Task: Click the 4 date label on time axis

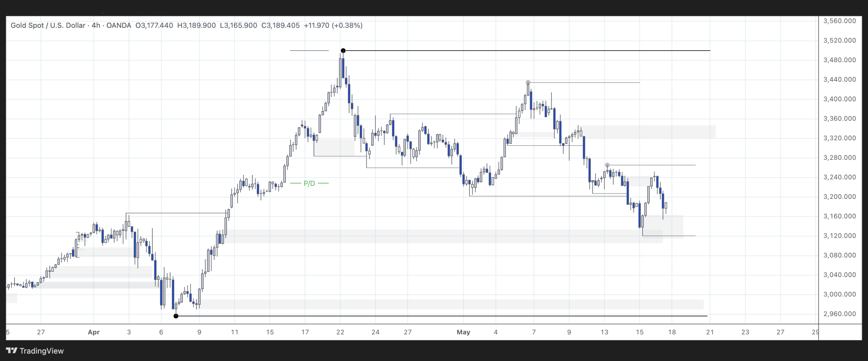Action: point(496,332)
